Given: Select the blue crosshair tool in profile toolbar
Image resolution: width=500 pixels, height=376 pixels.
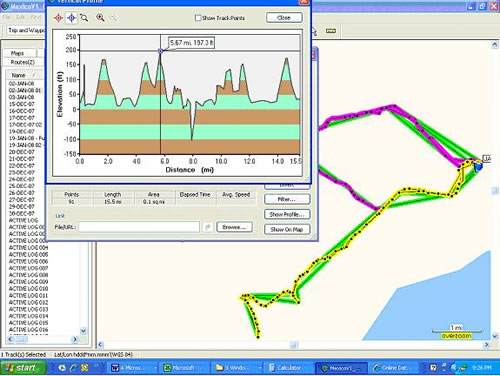Looking at the screenshot, I should 71,18.
